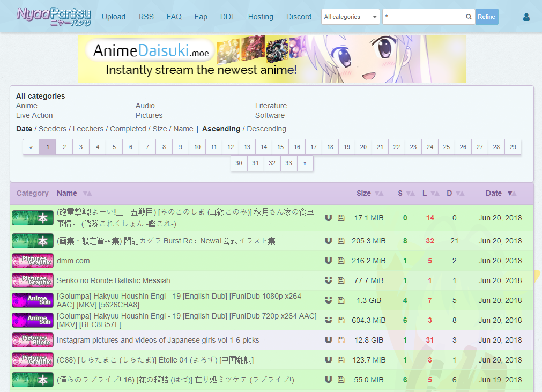This screenshot has width=542, height=392.
Task: Click Literature badge on 205.3 MiB row
Action: click(x=33, y=241)
